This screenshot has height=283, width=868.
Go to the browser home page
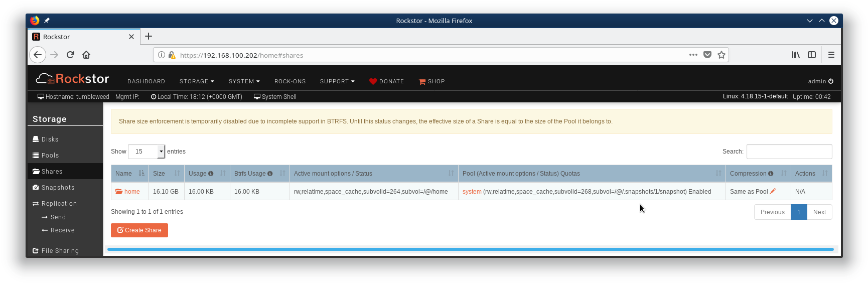click(x=86, y=55)
